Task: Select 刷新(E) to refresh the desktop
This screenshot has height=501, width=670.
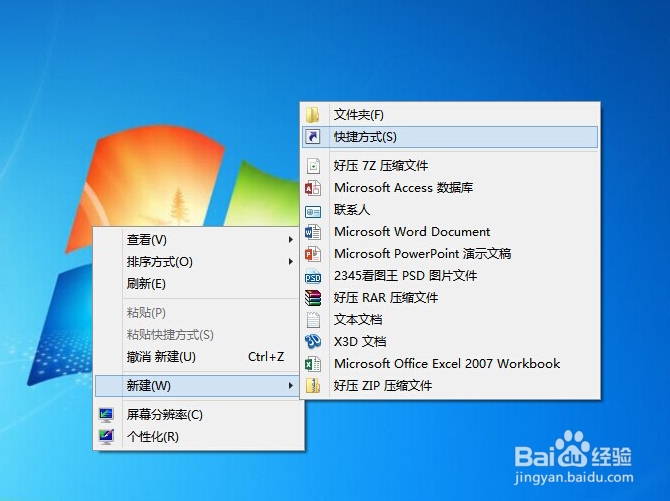Action: click(x=197, y=284)
